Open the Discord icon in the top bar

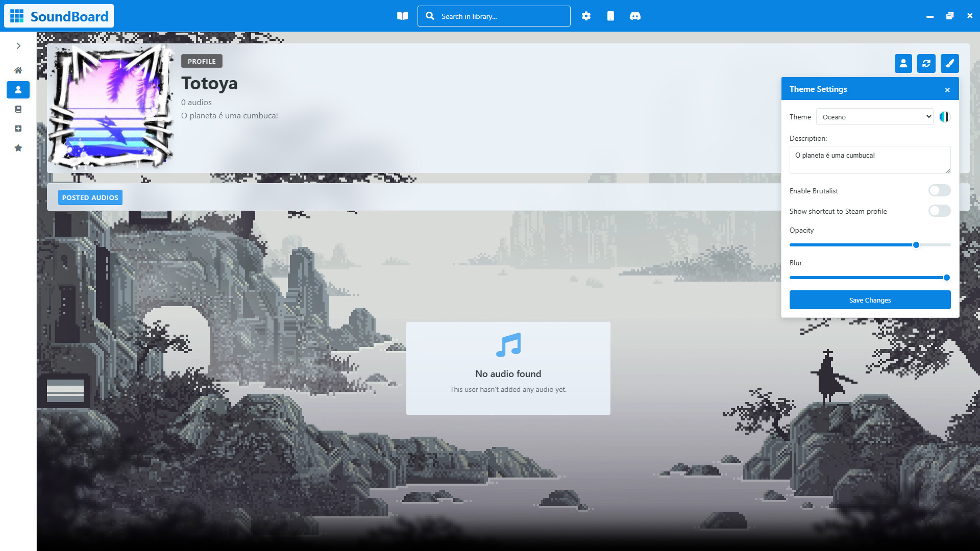pyautogui.click(x=635, y=16)
